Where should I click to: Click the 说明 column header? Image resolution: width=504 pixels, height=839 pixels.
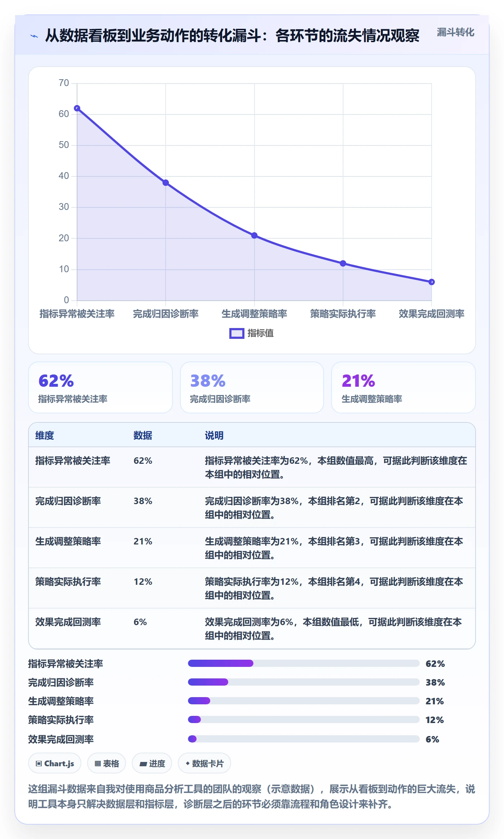214,436
